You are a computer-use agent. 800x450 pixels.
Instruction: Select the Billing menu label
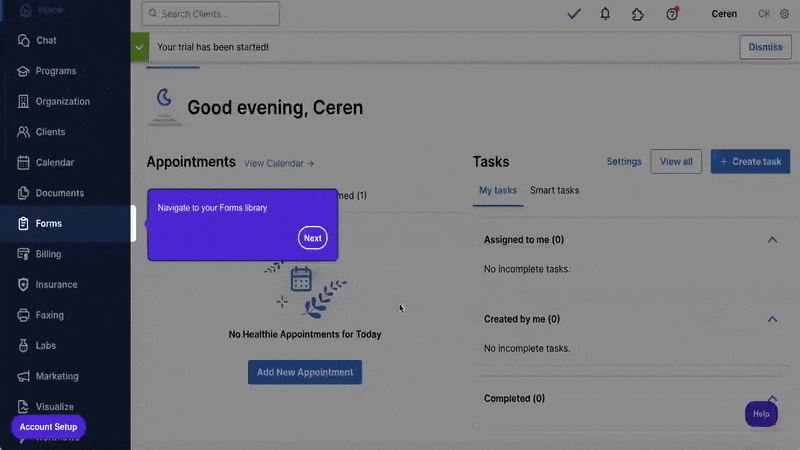tap(48, 254)
